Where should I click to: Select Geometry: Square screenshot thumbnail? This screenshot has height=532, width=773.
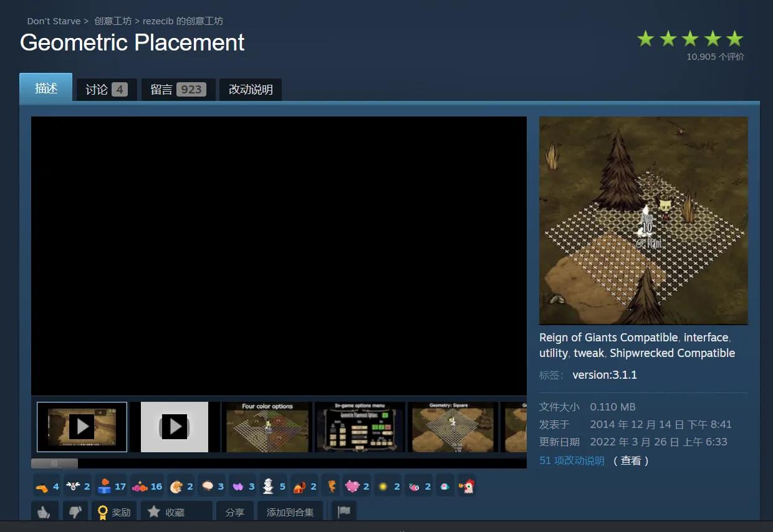pyautogui.click(x=453, y=427)
